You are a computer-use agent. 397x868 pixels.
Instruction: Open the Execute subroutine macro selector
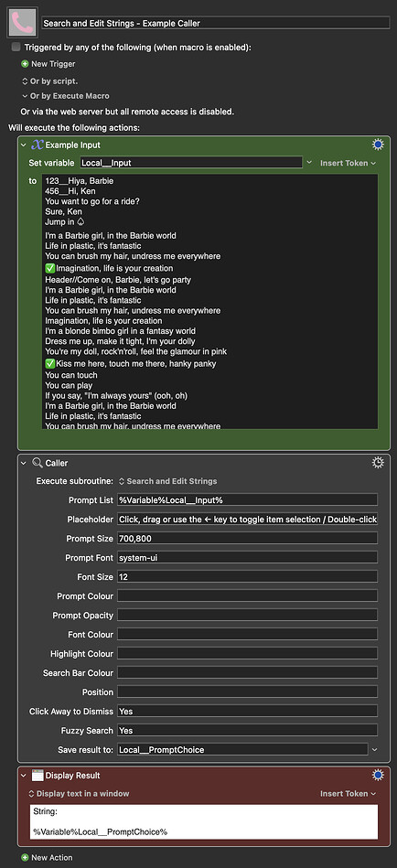(x=168, y=481)
